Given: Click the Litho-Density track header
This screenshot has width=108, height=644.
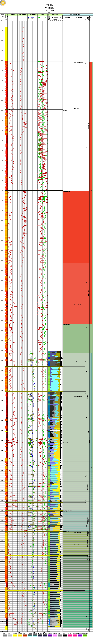Looking at the screenshot, I should 32,15.
